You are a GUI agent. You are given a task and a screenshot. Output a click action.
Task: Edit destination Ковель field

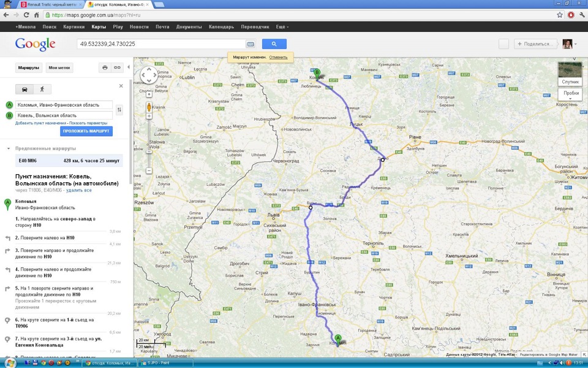64,115
